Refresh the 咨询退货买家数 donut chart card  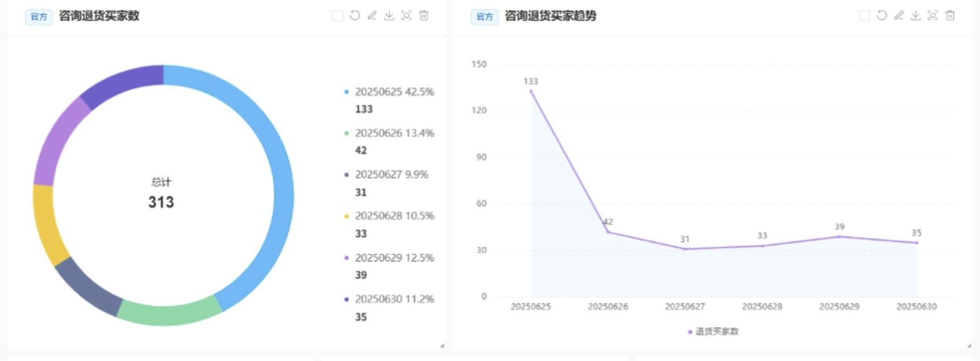(x=355, y=16)
